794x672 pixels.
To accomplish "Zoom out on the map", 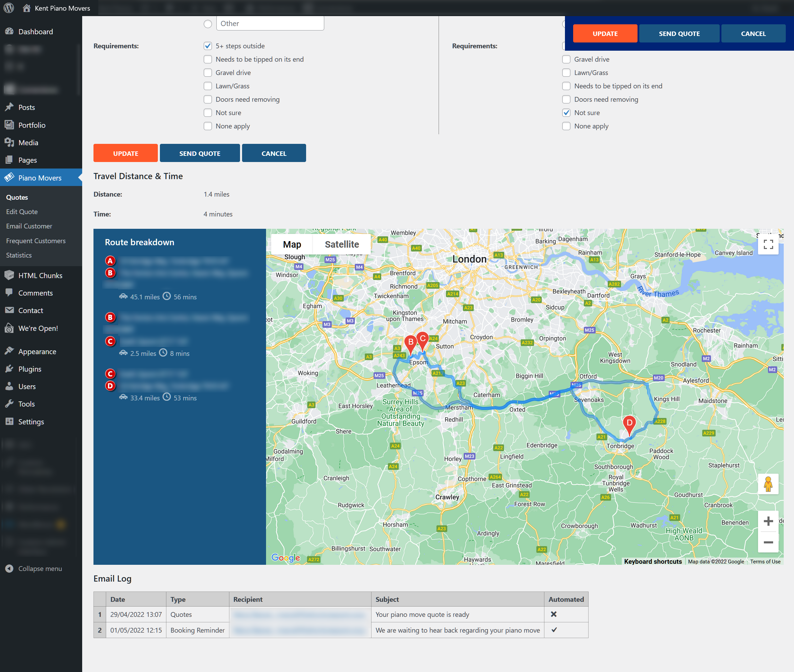I will click(768, 542).
